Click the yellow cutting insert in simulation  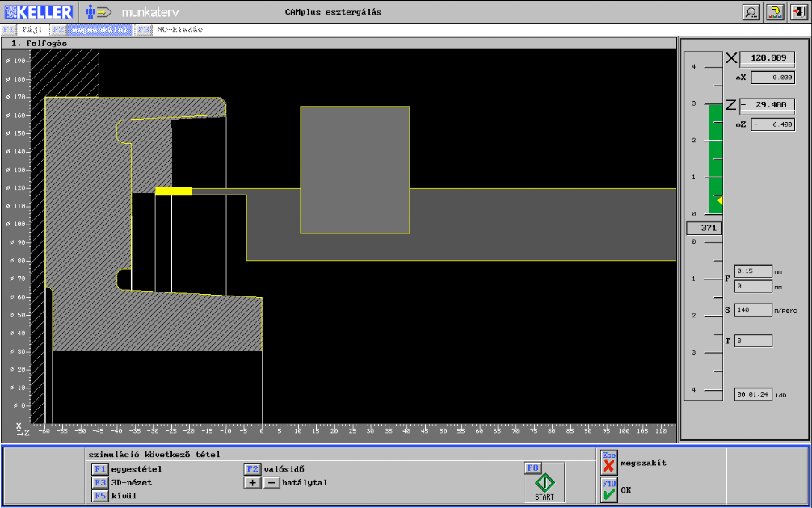(174, 191)
